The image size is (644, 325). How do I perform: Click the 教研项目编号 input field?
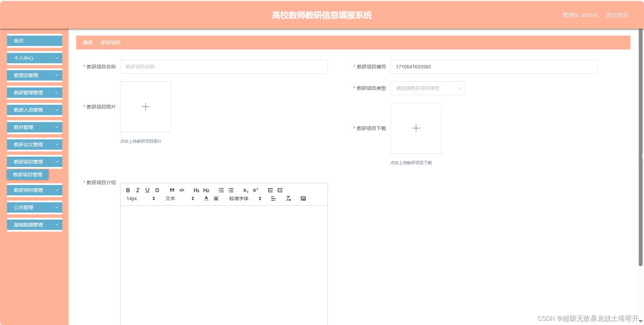tap(494, 67)
